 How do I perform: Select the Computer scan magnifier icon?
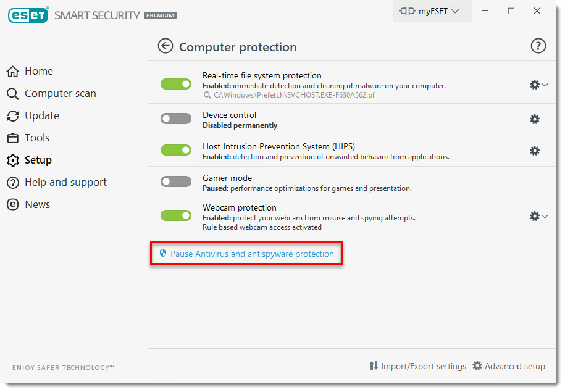pos(12,93)
